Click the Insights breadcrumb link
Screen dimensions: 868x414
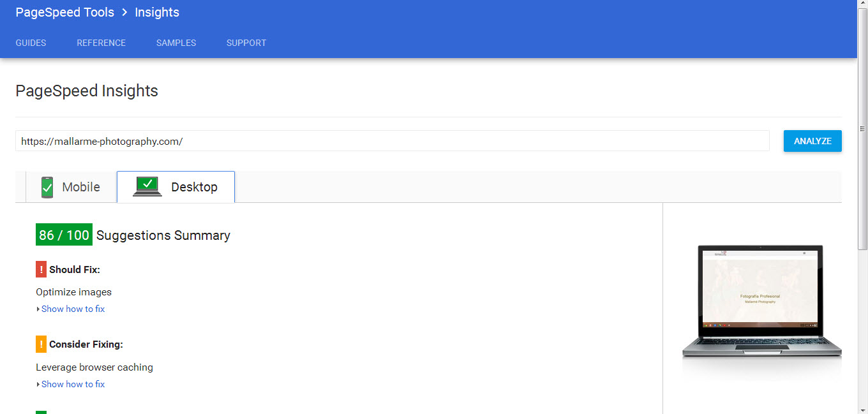pyautogui.click(x=157, y=12)
